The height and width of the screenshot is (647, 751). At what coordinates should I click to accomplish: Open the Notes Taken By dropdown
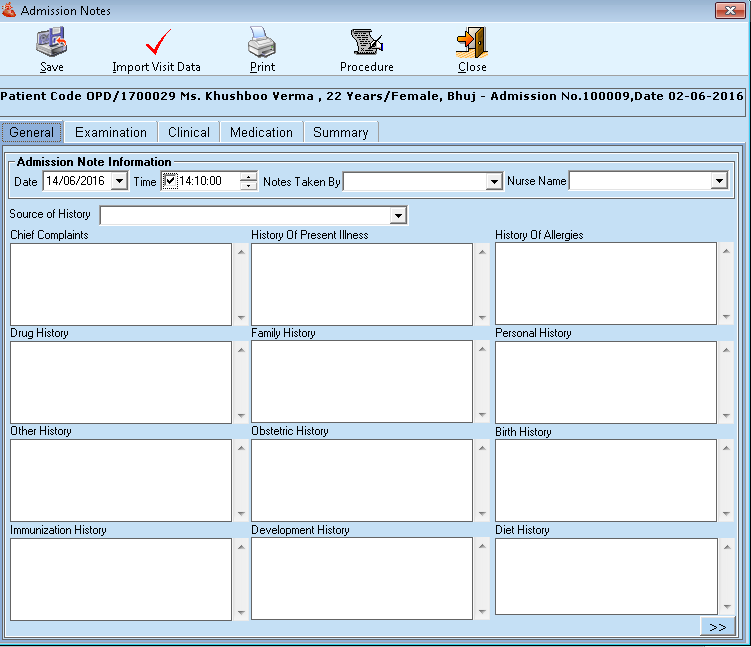coord(493,182)
